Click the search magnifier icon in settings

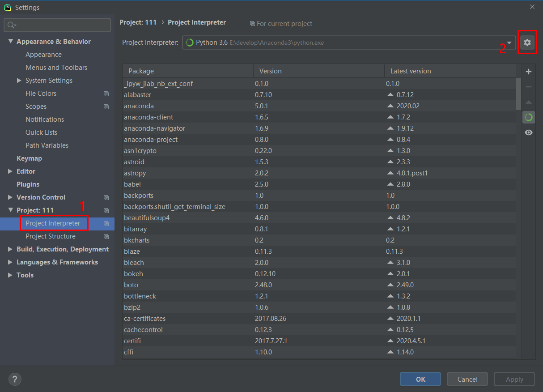coord(12,26)
